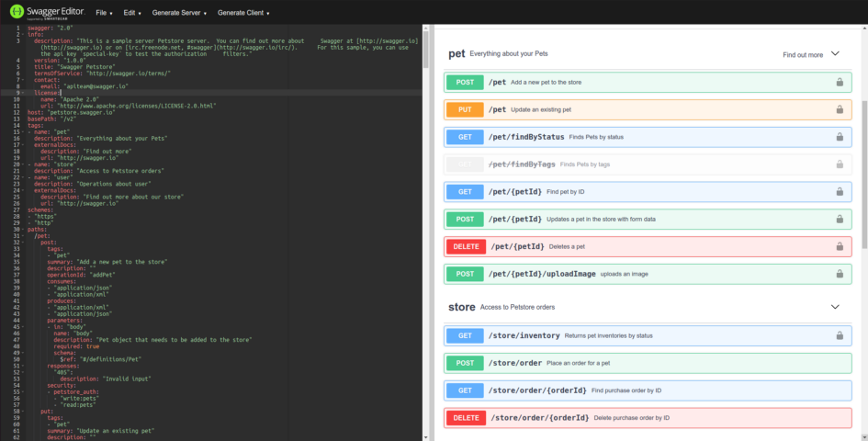Open the Generate Server dropdown
The height and width of the screenshot is (441, 868).
coord(179,13)
